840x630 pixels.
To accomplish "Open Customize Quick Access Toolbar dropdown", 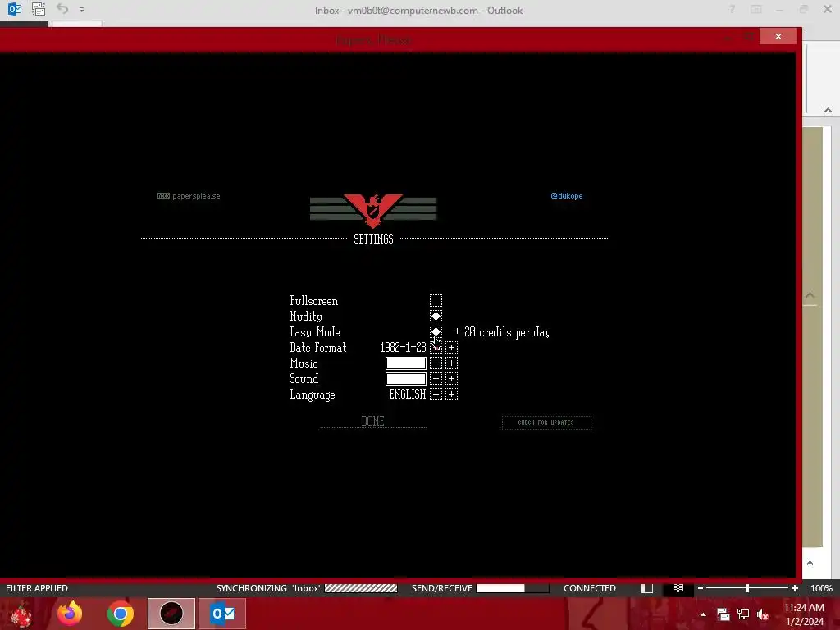I will coord(81,10).
